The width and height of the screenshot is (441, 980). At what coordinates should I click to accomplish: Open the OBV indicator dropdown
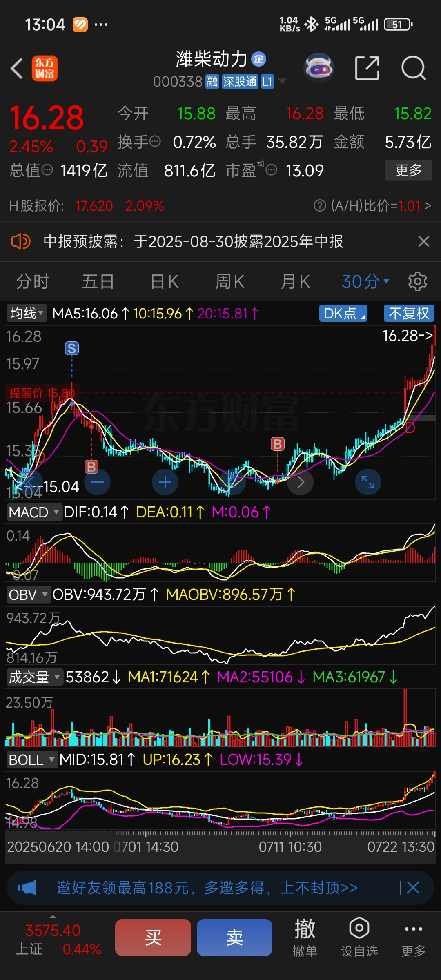(29, 595)
